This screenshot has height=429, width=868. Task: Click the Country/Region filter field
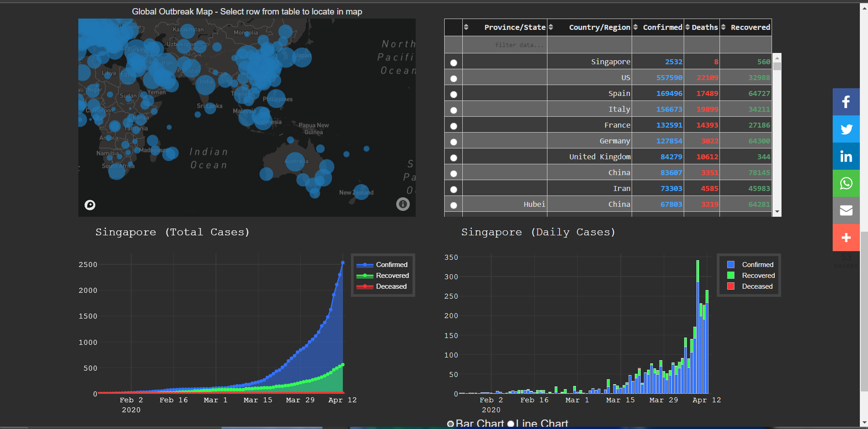(x=589, y=45)
